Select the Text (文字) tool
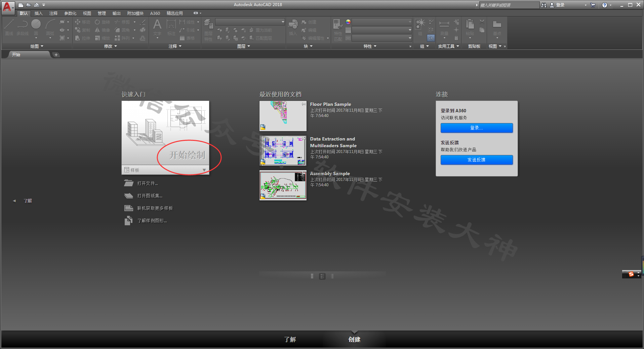Viewport: 644px width, 349px height. click(157, 27)
